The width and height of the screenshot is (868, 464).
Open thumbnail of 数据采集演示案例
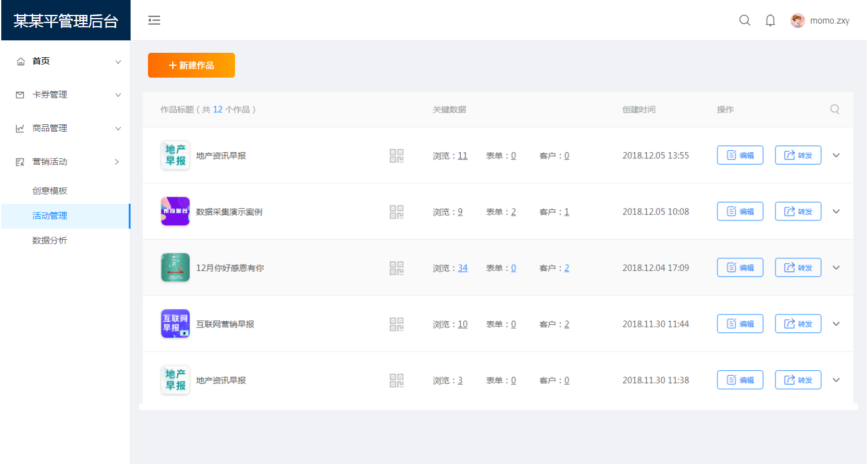tap(175, 211)
